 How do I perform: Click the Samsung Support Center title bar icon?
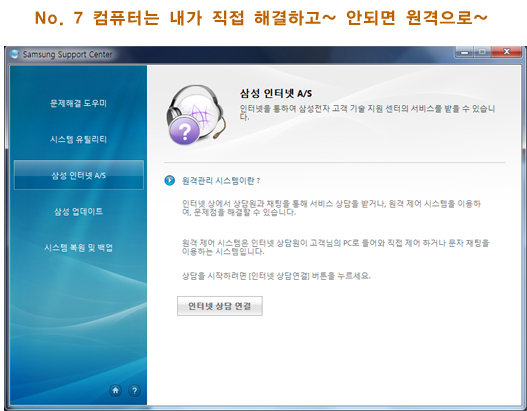click(15, 54)
